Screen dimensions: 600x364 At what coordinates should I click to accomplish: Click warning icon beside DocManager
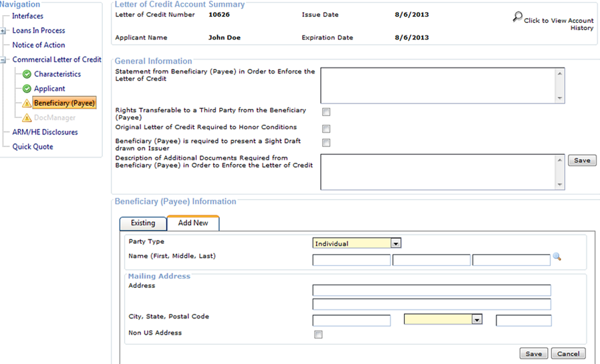(27, 118)
